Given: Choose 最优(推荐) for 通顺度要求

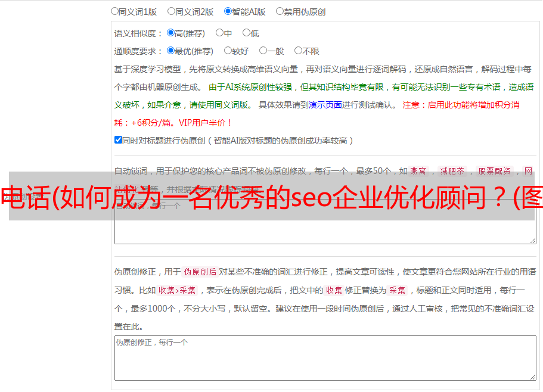Looking at the screenshot, I should tap(171, 51).
